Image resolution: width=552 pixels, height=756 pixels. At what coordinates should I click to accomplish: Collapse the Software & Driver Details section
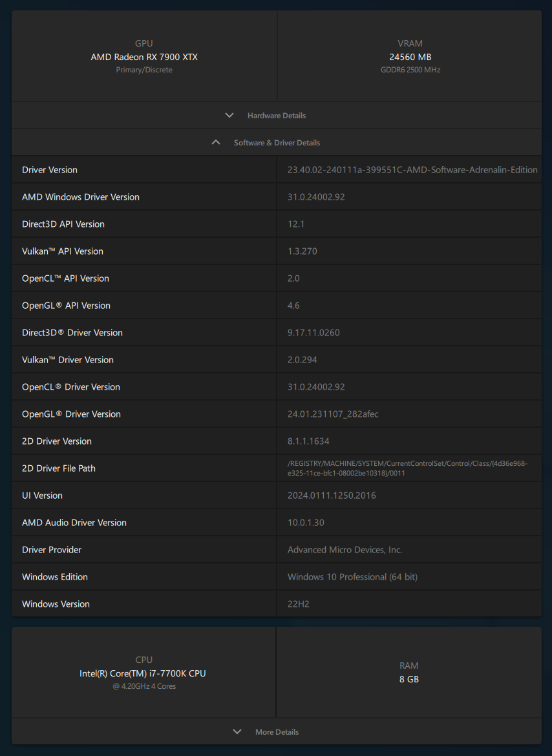pos(276,142)
